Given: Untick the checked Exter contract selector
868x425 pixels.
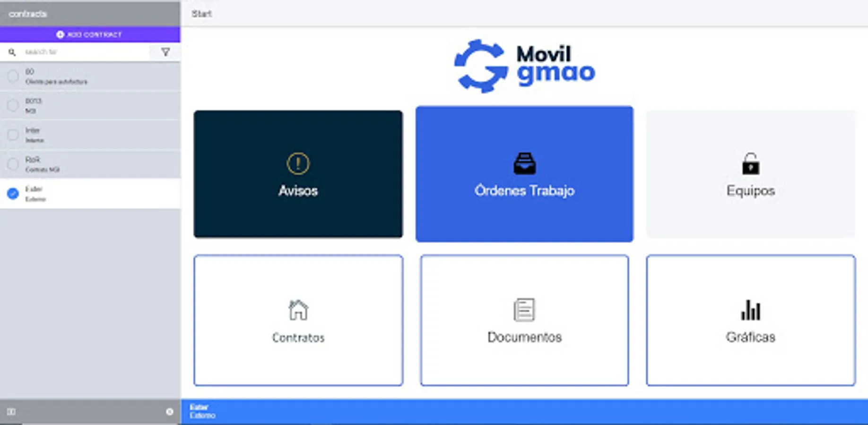Looking at the screenshot, I should (13, 194).
